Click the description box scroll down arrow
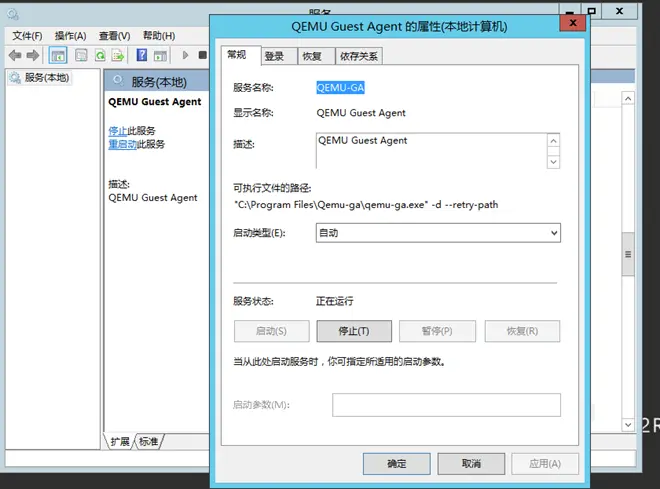Screen dimensions: 660x489 click(553, 162)
